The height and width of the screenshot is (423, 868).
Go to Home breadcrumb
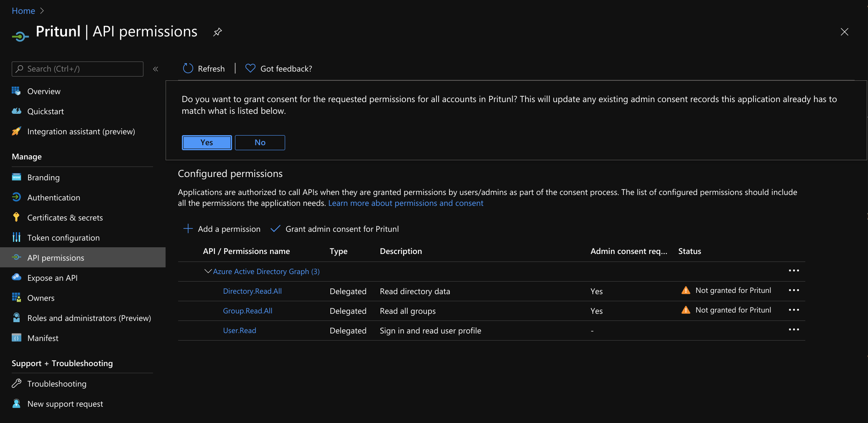pyautogui.click(x=23, y=11)
